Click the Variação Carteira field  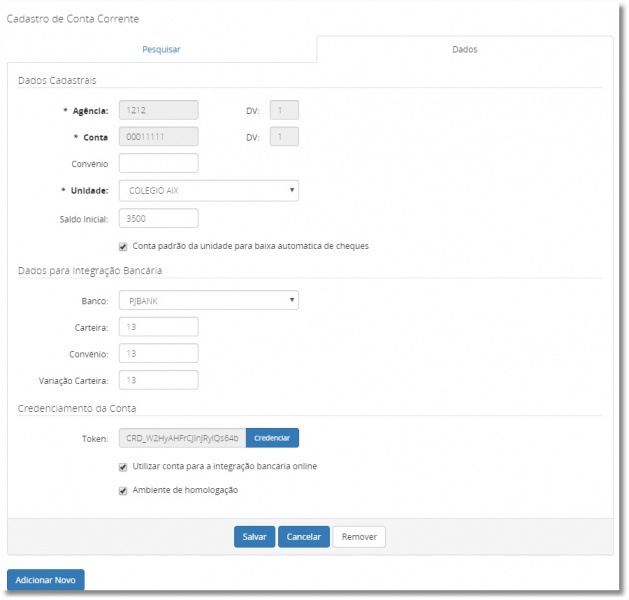point(158,380)
